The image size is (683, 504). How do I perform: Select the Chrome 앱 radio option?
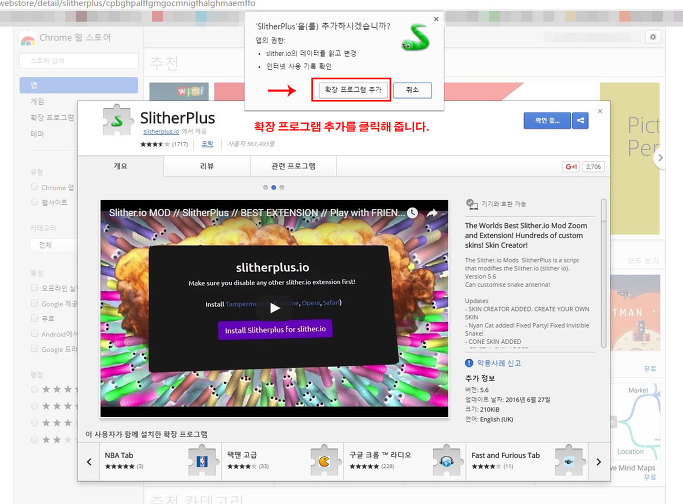(34, 187)
